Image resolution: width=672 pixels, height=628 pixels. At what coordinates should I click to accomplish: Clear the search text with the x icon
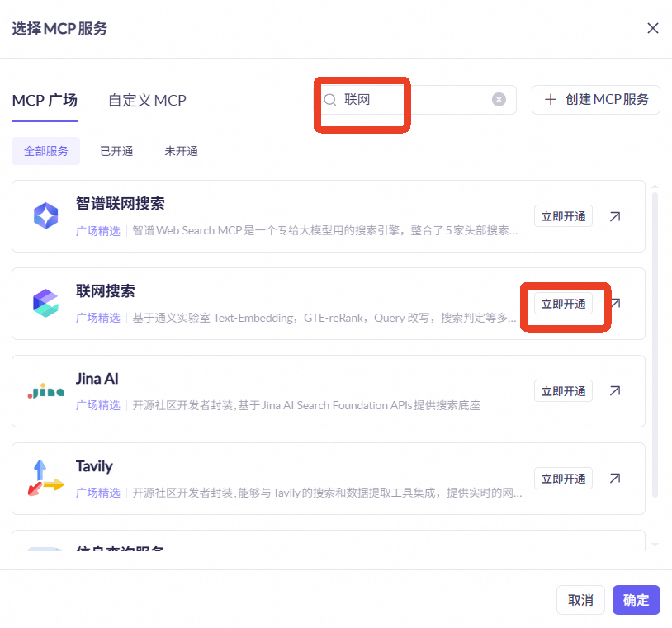click(499, 99)
